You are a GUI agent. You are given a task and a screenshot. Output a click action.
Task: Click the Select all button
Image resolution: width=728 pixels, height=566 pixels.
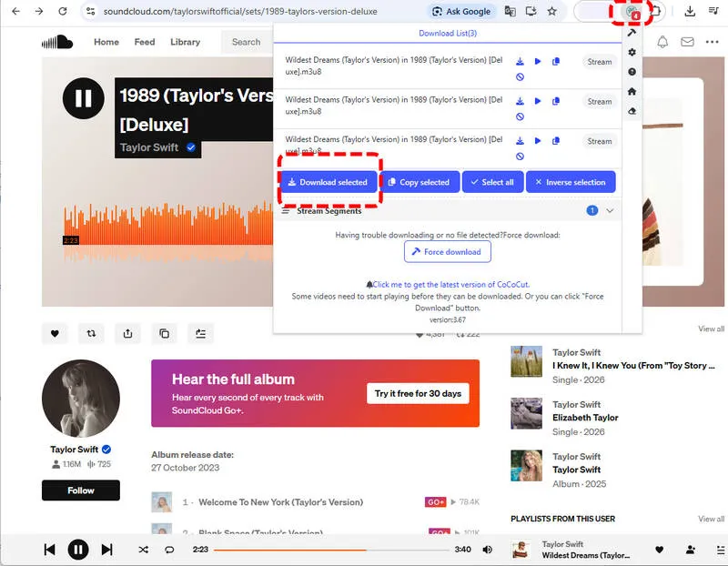tap(492, 182)
